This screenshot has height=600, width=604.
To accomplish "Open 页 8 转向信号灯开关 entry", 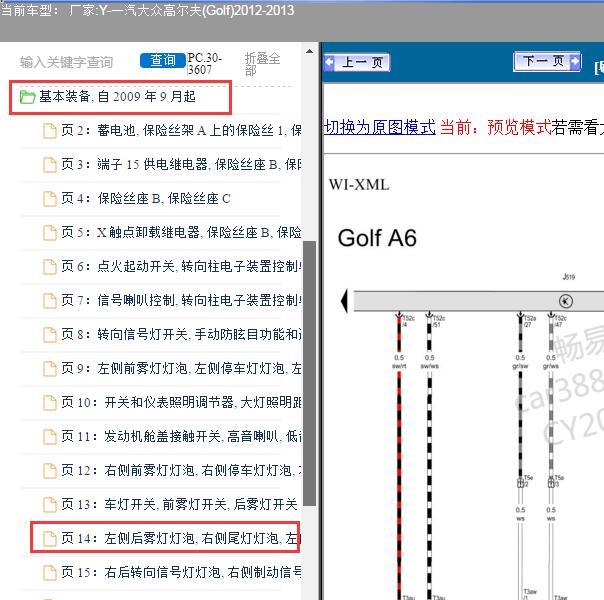I will click(181, 334).
